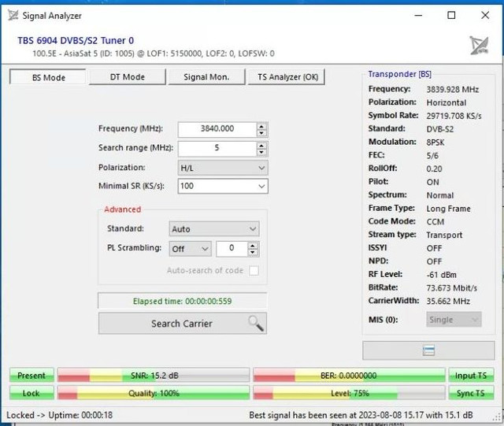504x426 pixels.
Task: Click the Locked Uptime status bar text
Action: 60,415
